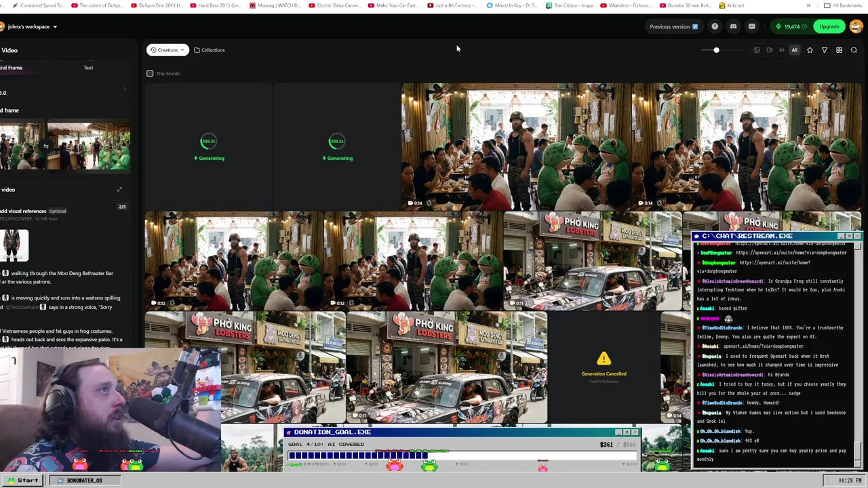Open the Creations dropdown
The width and height of the screenshot is (868, 488).
pyautogui.click(x=167, y=50)
